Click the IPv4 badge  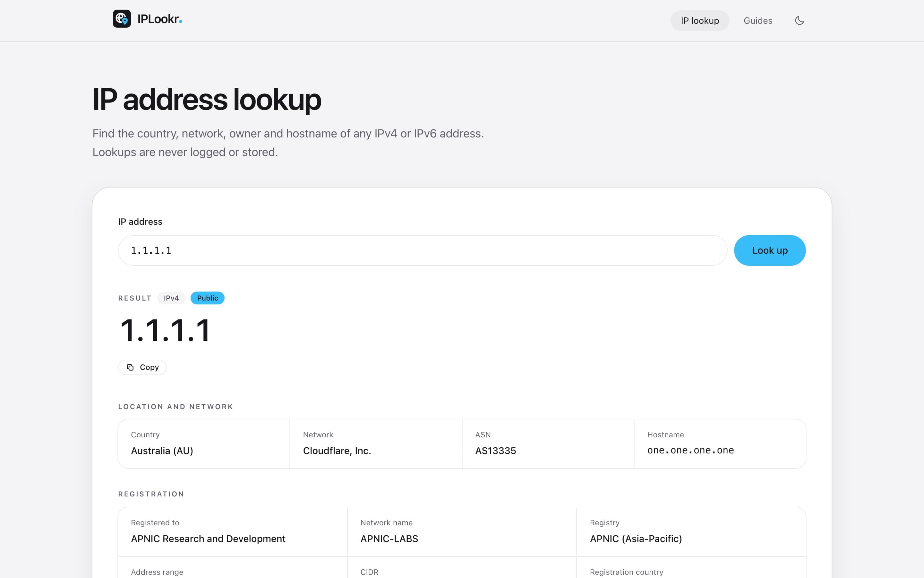coord(171,298)
